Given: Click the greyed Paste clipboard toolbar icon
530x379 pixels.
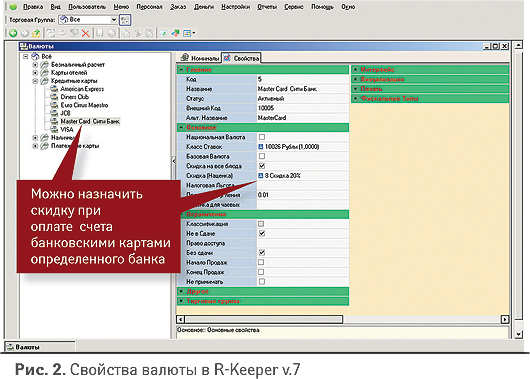Looking at the screenshot, I should coord(149,33).
